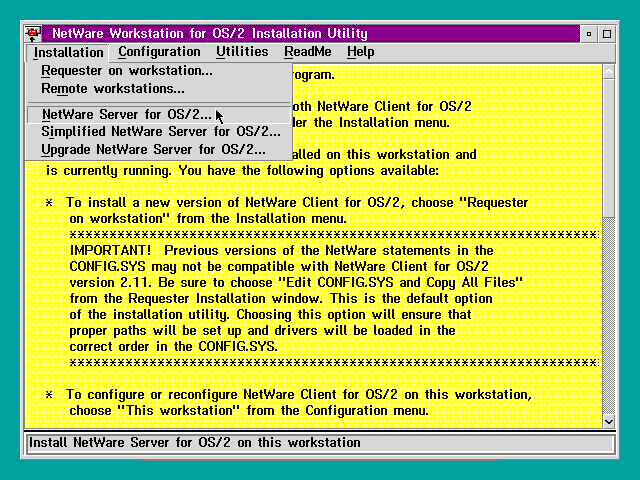Click status bar text "Install NetWare Server for OS/2"
The width and height of the screenshot is (640, 480).
[195, 442]
